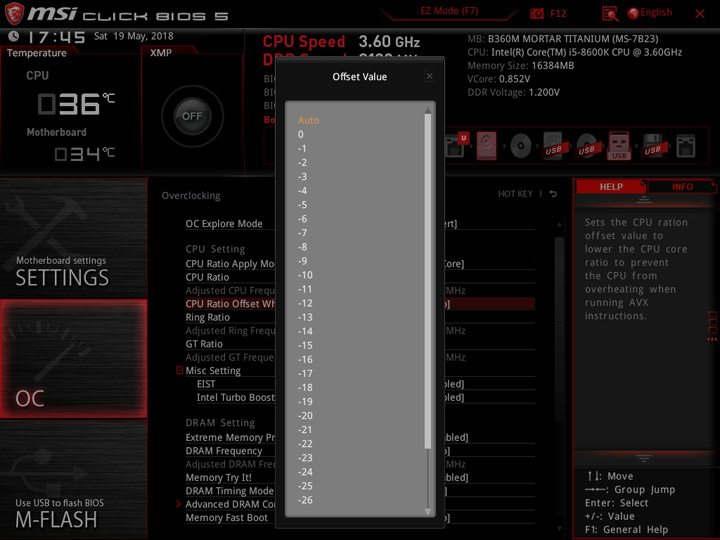Expand Advanced DRAM Configuration submenu
Image resolution: width=720 pixels, height=540 pixels.
[230, 504]
